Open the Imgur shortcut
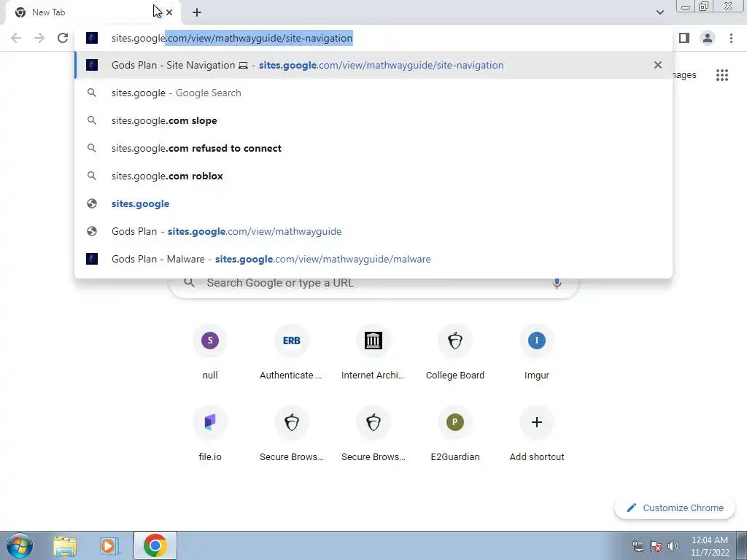Viewport: 747px width, 560px height. click(x=536, y=352)
